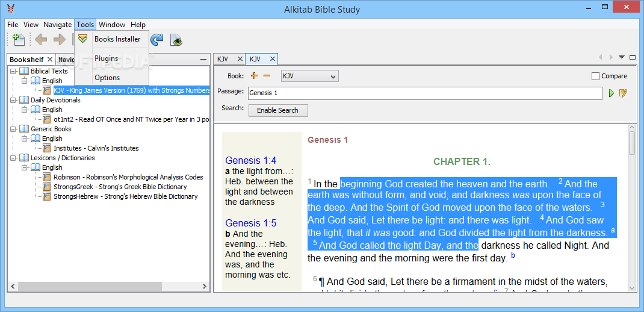644x312 pixels.
Task: Click the orange plus add book icon
Action: 254,76
